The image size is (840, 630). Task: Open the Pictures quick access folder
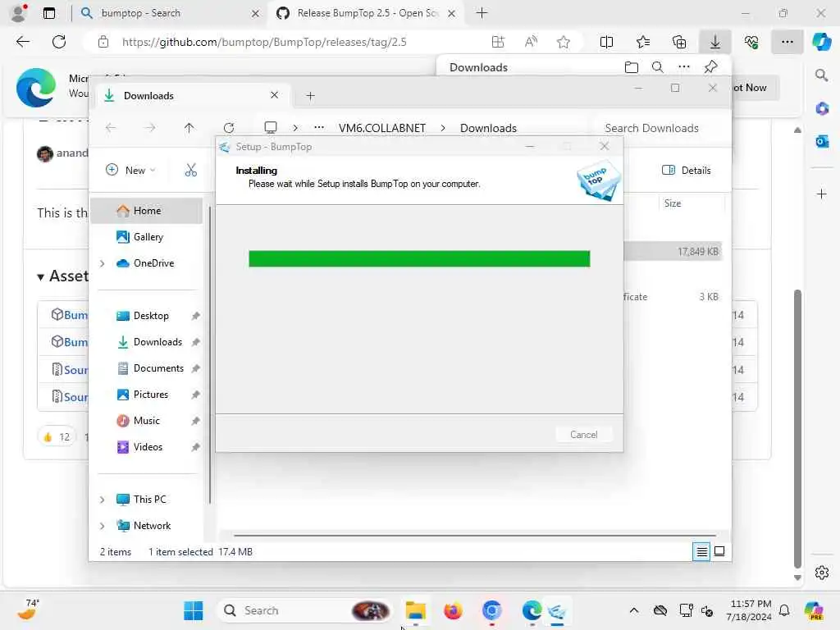click(x=151, y=395)
